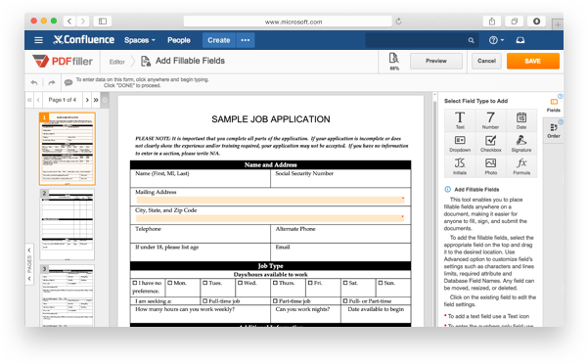Click the Add Fillable Fields document icon
This screenshot has width=588, height=364.
point(146,61)
